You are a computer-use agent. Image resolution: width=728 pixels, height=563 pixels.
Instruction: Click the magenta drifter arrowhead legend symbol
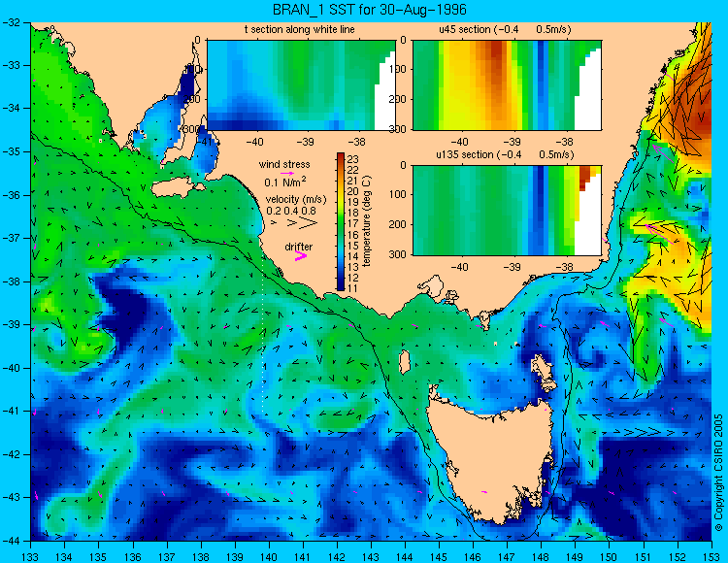pos(301,255)
